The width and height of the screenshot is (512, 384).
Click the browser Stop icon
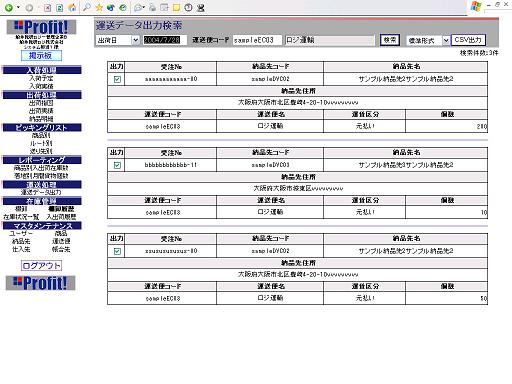[47, 8]
